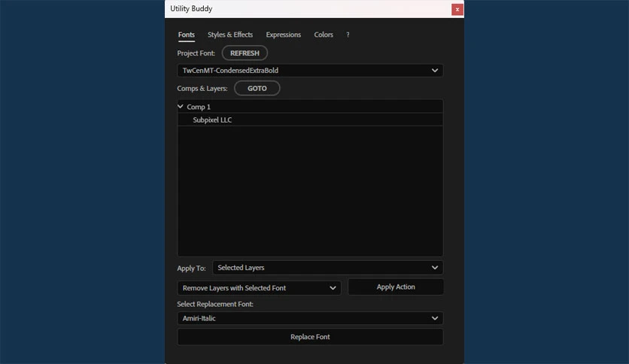Open the TwCenMT-CondensedExtraBold project font dropdown
Screen dimensions: 629x364
pyautogui.click(x=310, y=71)
